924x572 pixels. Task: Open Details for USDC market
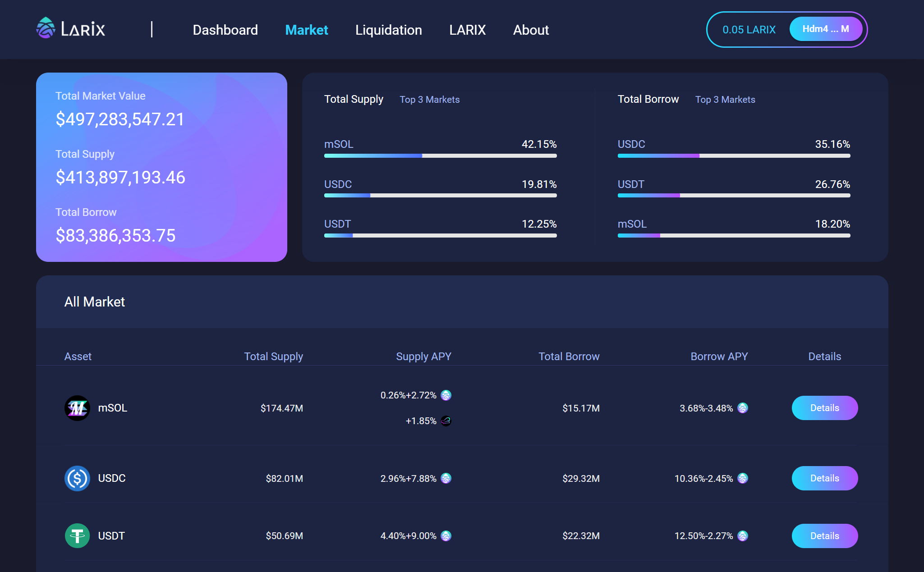click(824, 478)
